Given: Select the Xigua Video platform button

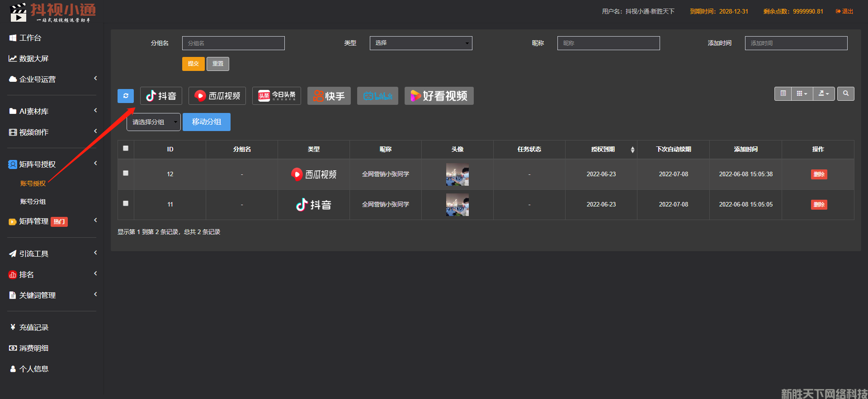Looking at the screenshot, I should click(x=217, y=96).
